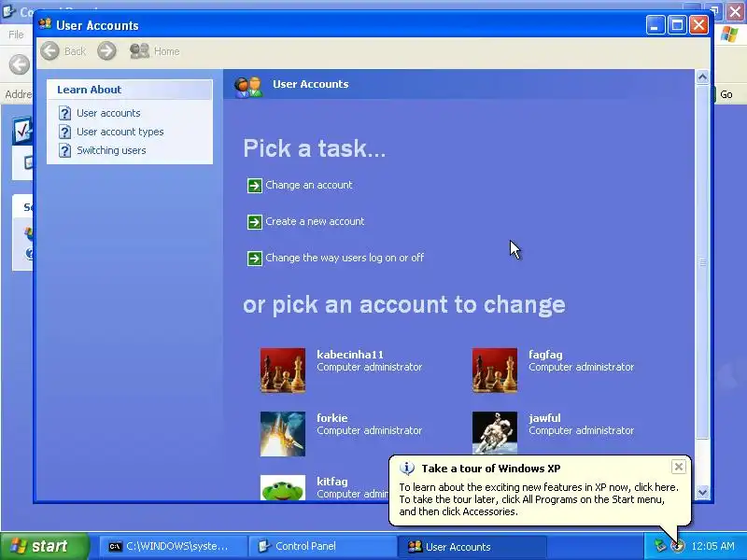Viewport: 747px width, 560px height.
Task: Open the File menu in Control Panel window
Action: click(16, 35)
